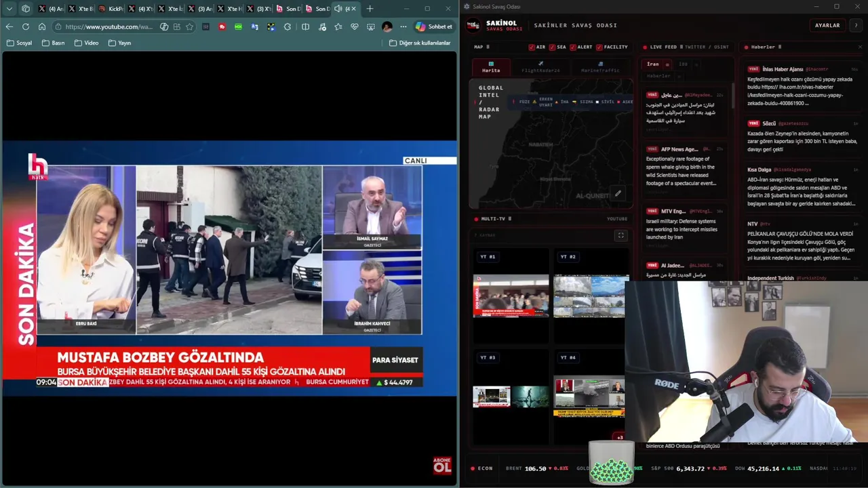Click the Sohbet et Copilot button
Screen dimensions: 868x488
click(433, 26)
